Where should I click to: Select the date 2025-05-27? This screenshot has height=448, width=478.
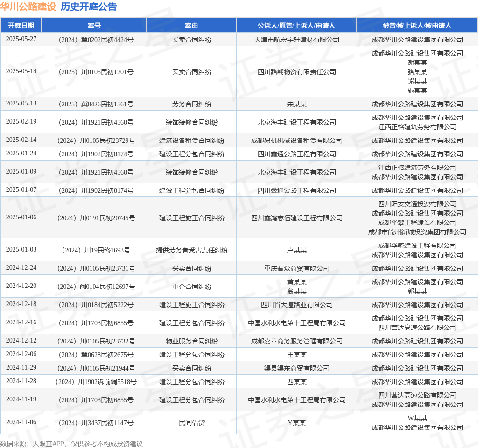coord(21,39)
